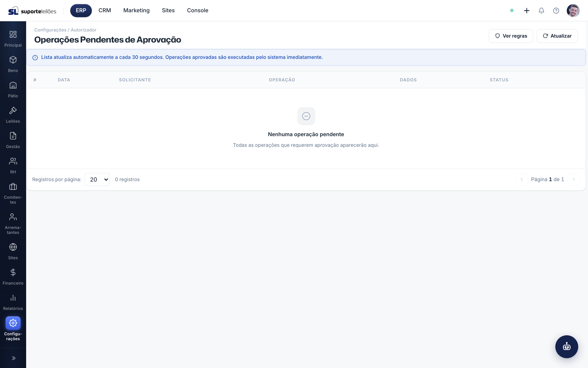Open the user profile avatar
This screenshot has height=368, width=588.
point(573,10)
